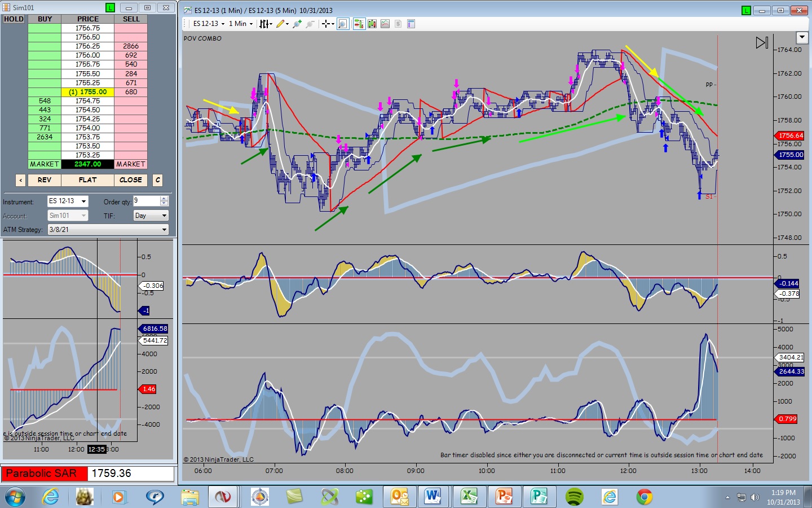Open the chart panel dropdown arrow at top right
Screen dimensions: 812x508
click(802, 38)
